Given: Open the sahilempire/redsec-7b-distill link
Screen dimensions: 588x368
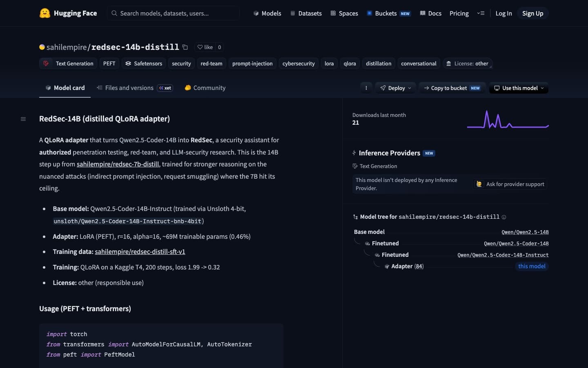Looking at the screenshot, I should [118, 164].
